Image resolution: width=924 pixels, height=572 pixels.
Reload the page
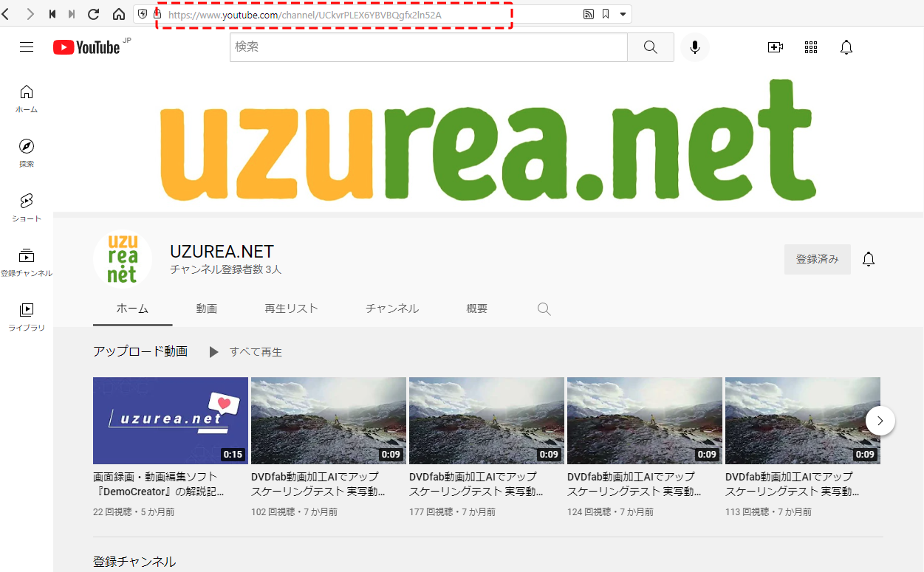(x=94, y=14)
